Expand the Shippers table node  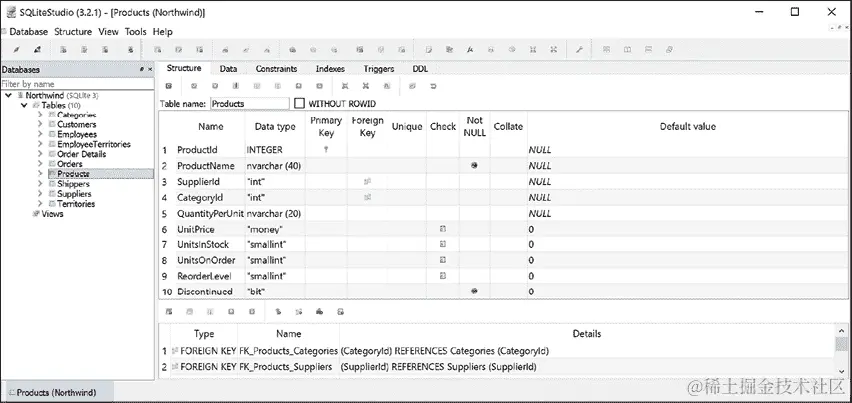click(x=40, y=184)
